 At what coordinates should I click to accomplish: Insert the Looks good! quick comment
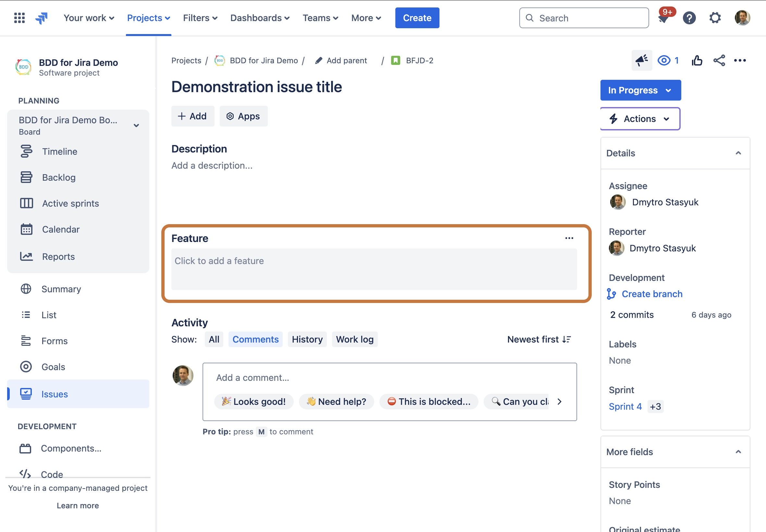coord(253,401)
